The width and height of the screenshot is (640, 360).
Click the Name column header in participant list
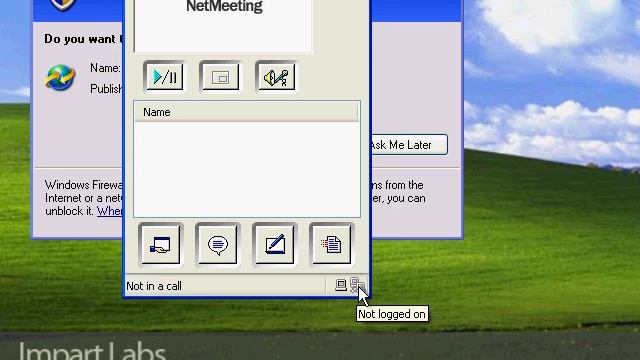246,112
